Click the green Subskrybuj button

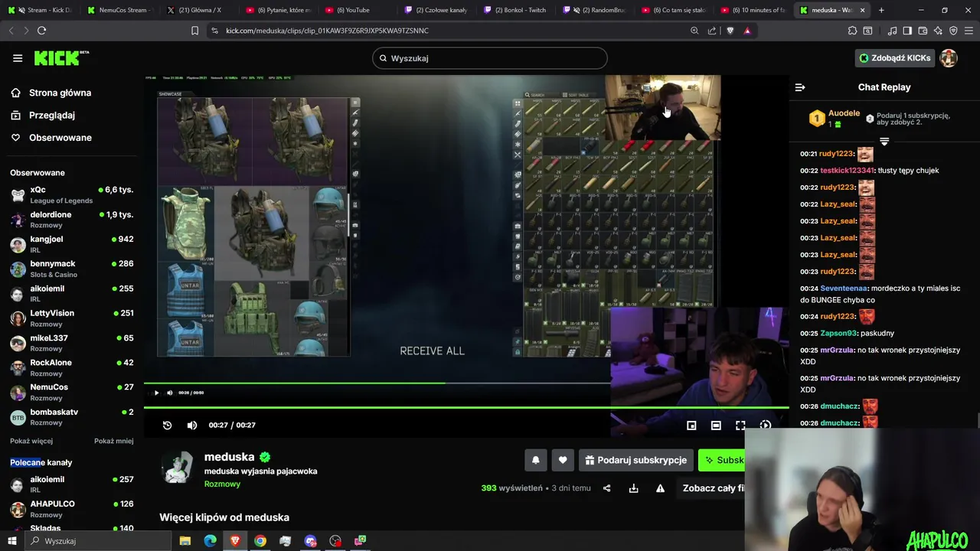[721, 460]
